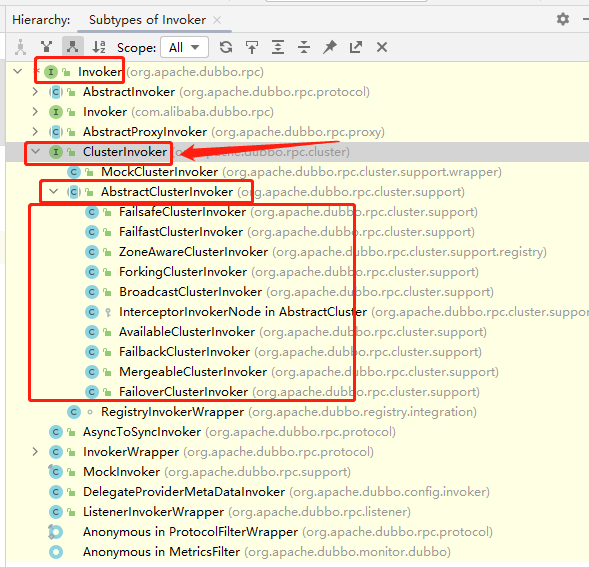Select DelegateProviderMetaDataInvoker row
589x567 pixels.
297,491
